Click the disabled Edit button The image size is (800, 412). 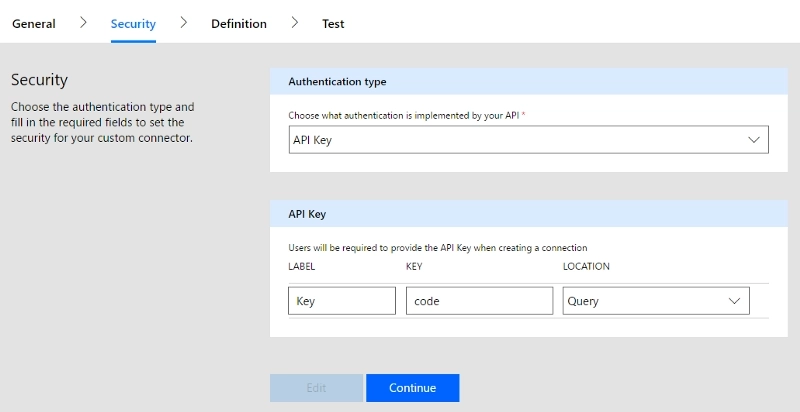coord(316,388)
